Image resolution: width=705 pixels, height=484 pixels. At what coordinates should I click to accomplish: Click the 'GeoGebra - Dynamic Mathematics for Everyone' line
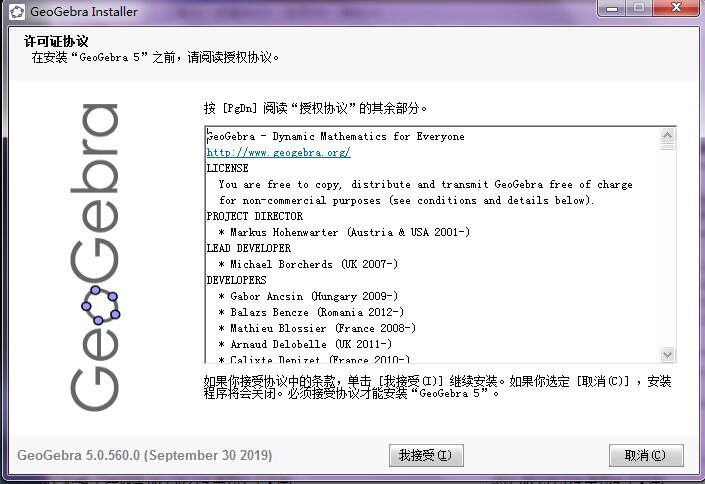pos(335,136)
